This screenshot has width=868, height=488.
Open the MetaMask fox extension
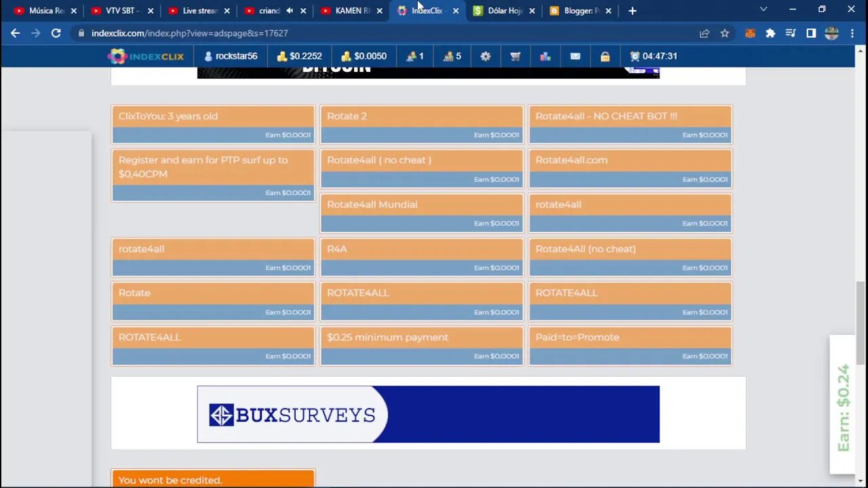coord(750,33)
